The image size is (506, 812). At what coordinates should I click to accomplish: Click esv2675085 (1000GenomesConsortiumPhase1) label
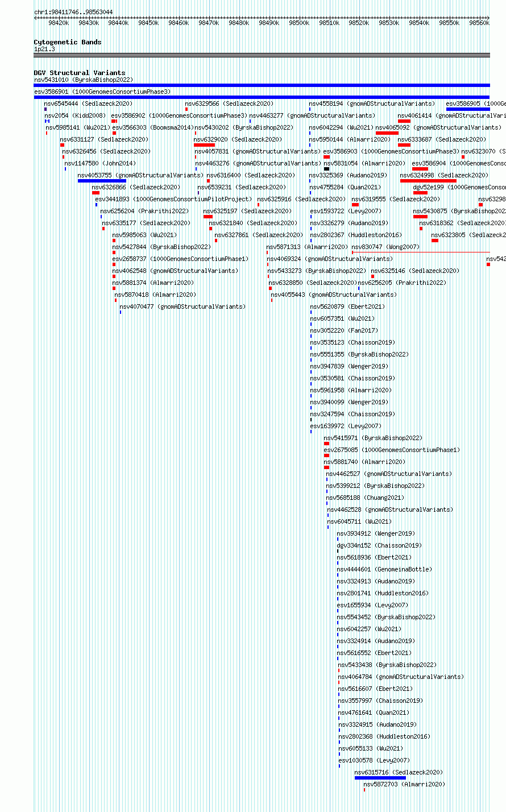click(392, 450)
